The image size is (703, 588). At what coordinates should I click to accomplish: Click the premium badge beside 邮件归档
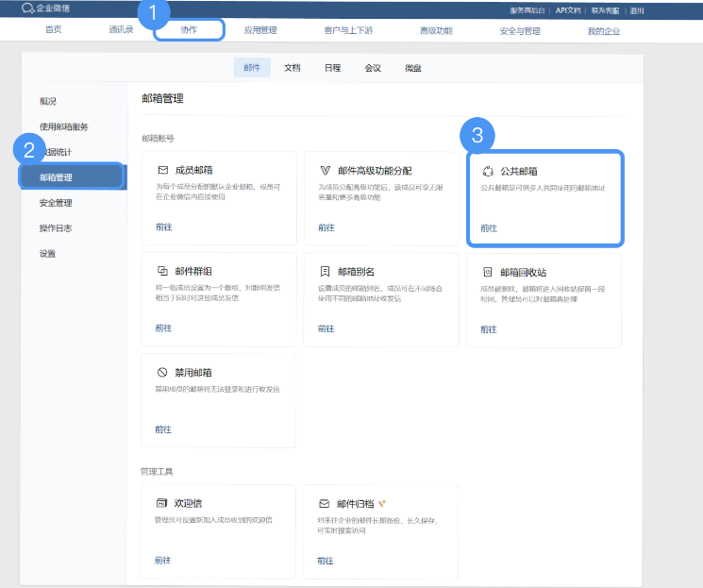(382, 503)
